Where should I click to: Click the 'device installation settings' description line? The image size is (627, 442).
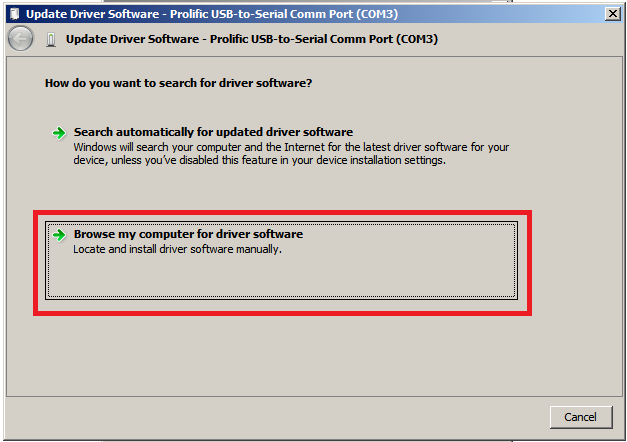(x=259, y=160)
